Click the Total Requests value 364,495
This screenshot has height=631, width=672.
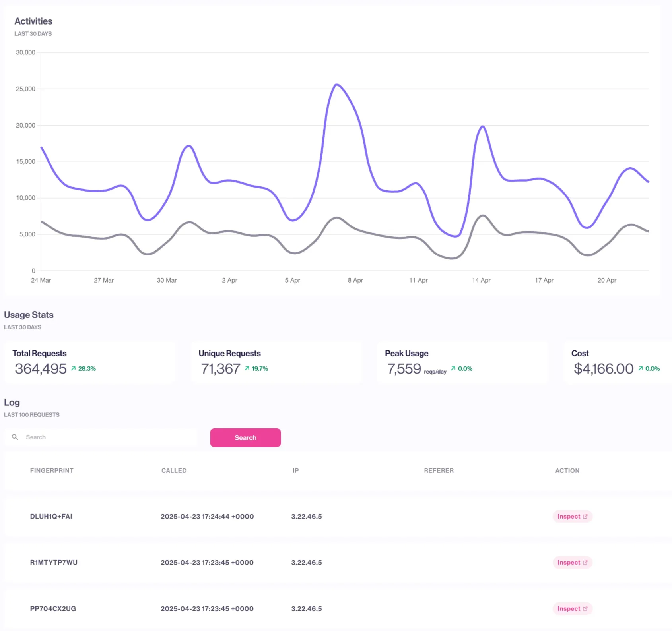(x=41, y=369)
